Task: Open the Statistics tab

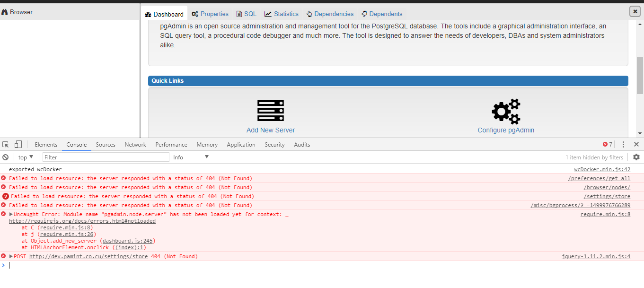Action: click(x=282, y=14)
